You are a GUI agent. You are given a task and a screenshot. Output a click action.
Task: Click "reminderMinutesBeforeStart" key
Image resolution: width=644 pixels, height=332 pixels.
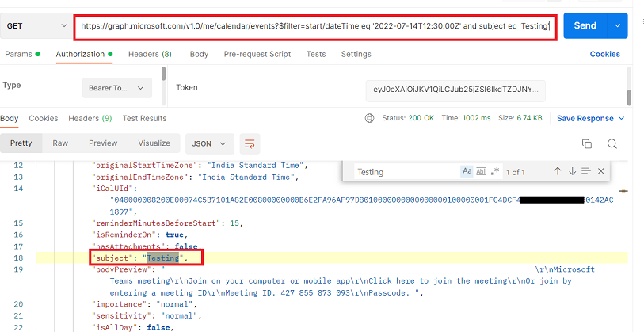156,223
